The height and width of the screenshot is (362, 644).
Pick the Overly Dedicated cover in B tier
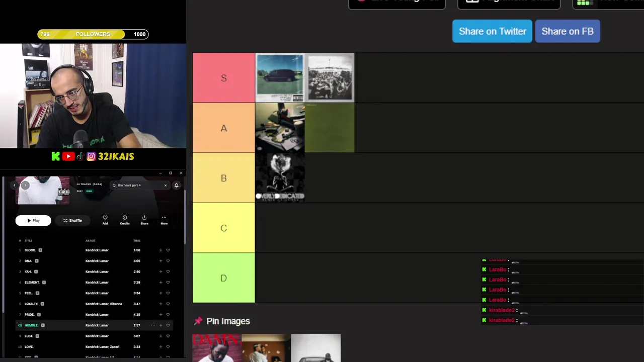click(x=280, y=177)
